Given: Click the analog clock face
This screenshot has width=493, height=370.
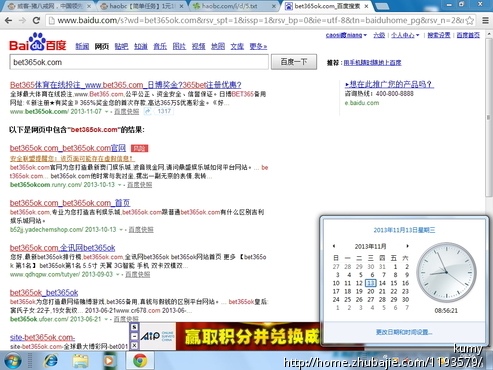Looking at the screenshot, I should (x=446, y=272).
